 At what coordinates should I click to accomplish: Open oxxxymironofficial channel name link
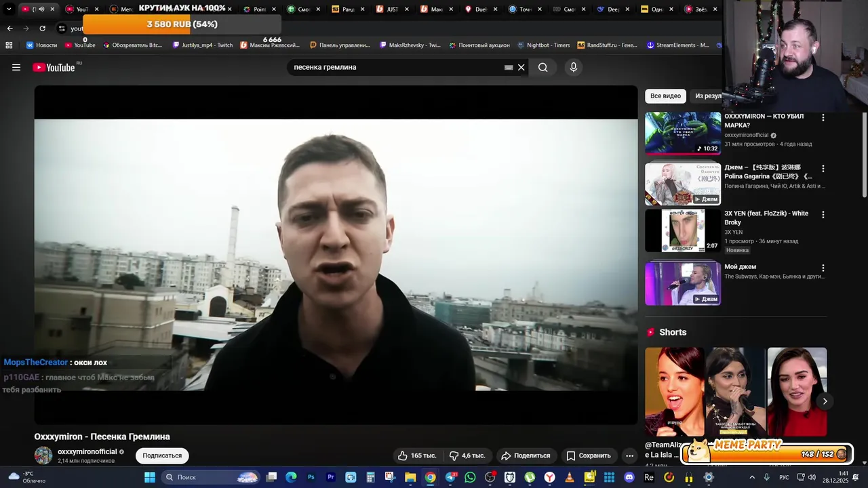(x=87, y=451)
